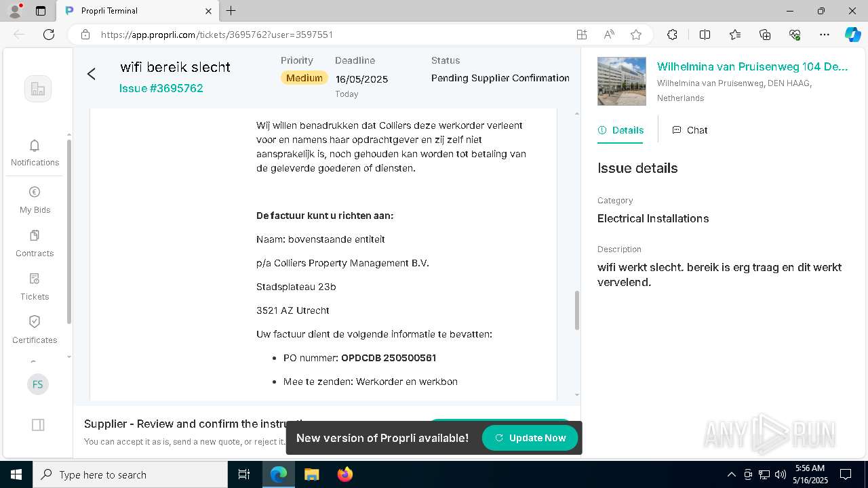
Task: Click the taskbar search box
Action: pyautogui.click(x=130, y=474)
